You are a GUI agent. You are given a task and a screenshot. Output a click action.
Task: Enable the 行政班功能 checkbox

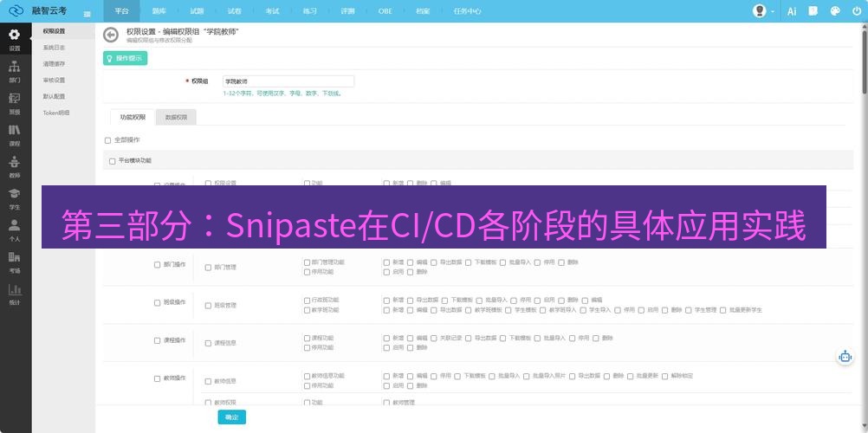(x=308, y=301)
